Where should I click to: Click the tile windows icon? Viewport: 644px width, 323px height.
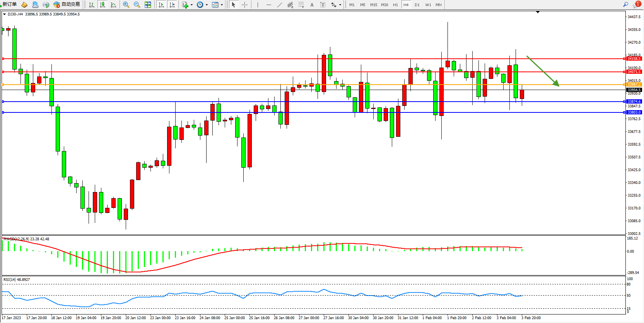(x=148, y=5)
